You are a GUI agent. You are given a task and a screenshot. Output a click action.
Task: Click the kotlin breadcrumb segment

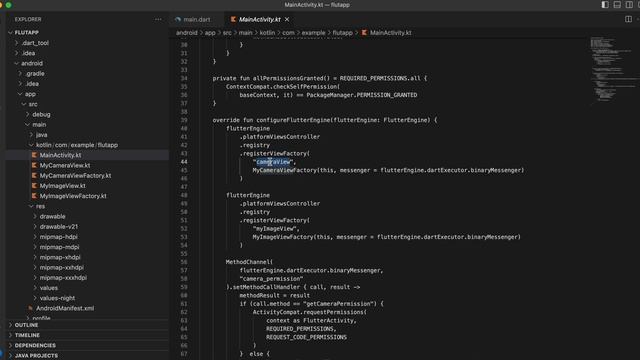pyautogui.click(x=267, y=33)
